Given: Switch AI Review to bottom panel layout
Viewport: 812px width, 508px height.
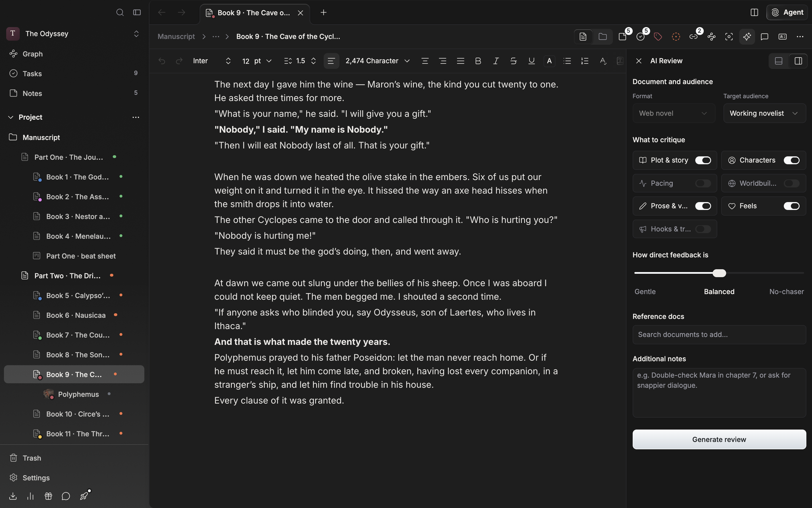Looking at the screenshot, I should pyautogui.click(x=779, y=61).
